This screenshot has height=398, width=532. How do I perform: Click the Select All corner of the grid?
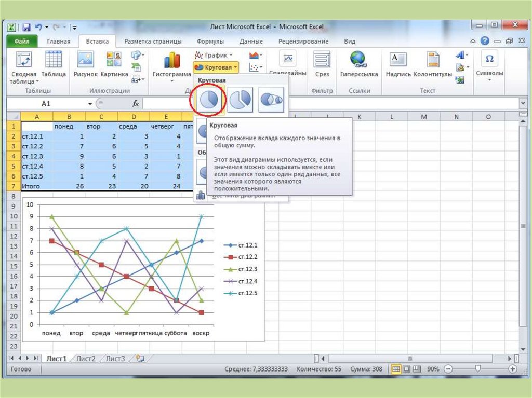14,117
